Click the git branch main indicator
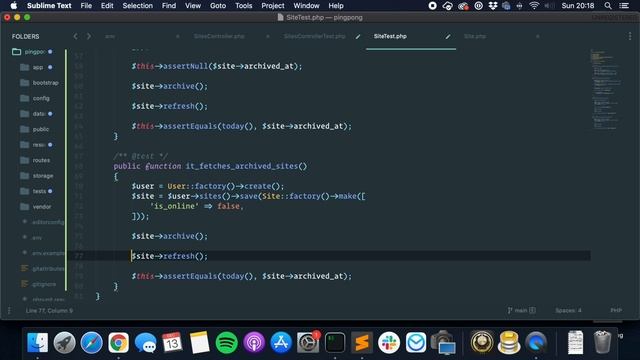 (521, 311)
